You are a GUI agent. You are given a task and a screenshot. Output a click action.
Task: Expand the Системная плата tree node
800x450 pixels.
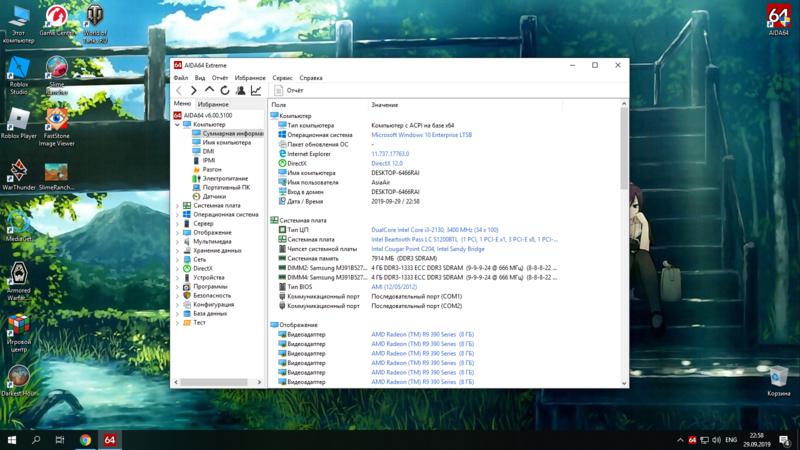[177, 206]
